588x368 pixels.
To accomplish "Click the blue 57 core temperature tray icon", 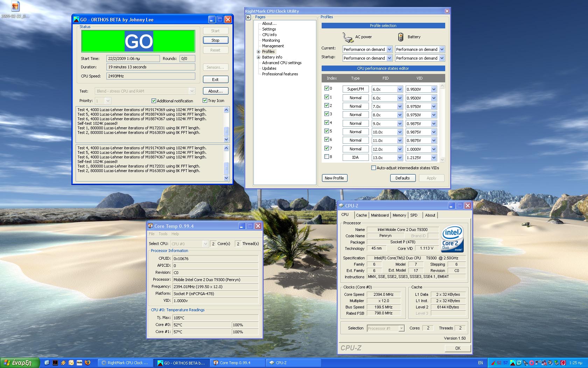I will point(505,363).
